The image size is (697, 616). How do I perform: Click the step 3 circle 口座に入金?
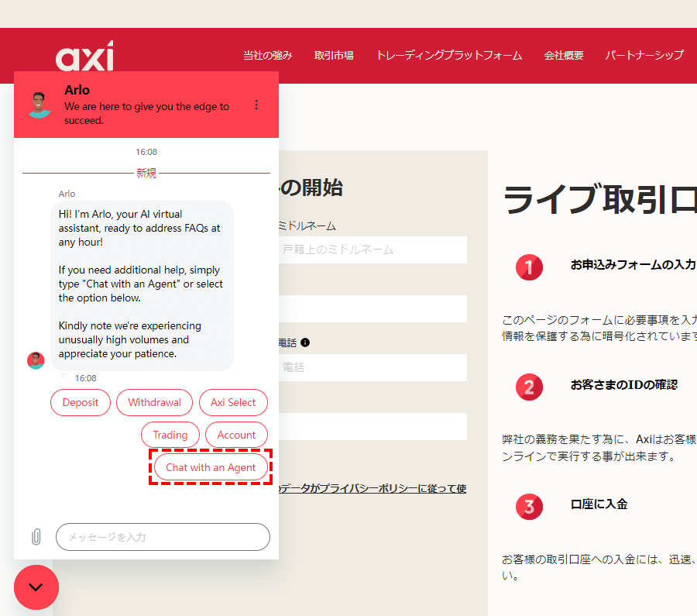[x=529, y=507]
